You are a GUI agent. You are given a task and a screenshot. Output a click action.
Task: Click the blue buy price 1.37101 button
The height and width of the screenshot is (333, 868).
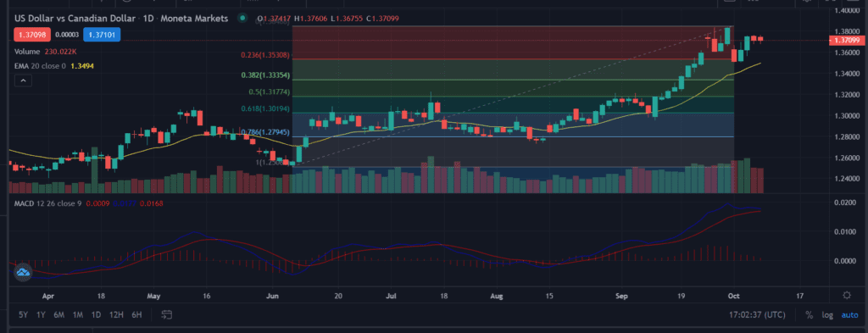click(x=102, y=35)
